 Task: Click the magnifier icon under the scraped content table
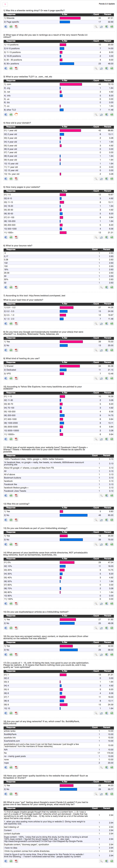tap(96, 655)
